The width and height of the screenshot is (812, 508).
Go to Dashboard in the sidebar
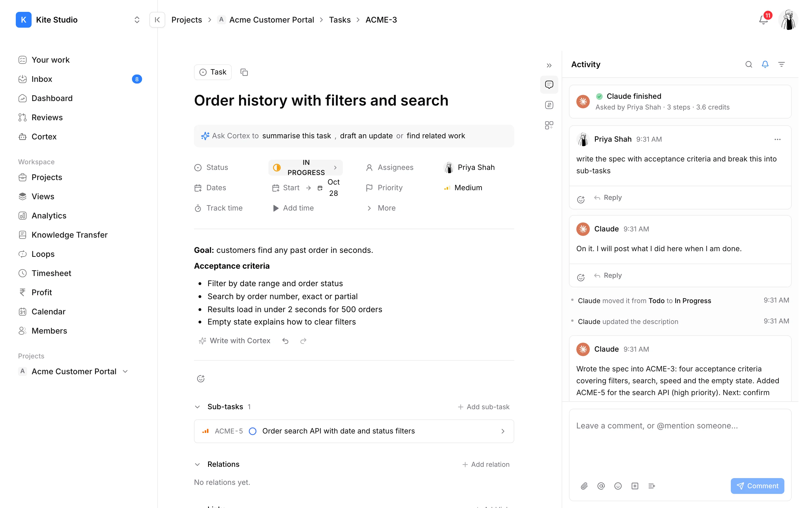(80, 98)
